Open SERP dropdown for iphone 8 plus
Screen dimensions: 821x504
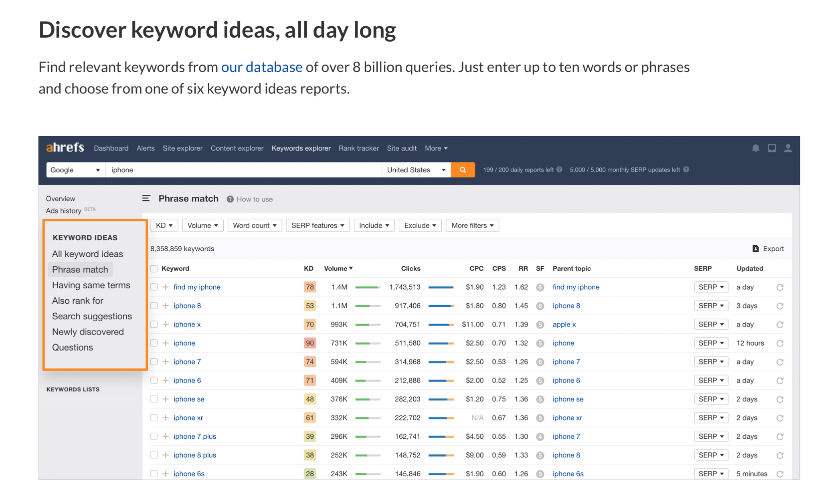click(711, 455)
